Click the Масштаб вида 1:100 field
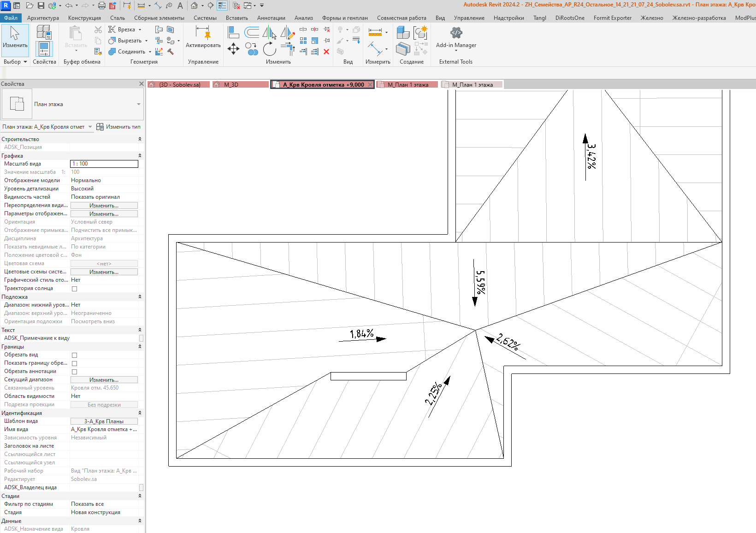 [x=104, y=164]
